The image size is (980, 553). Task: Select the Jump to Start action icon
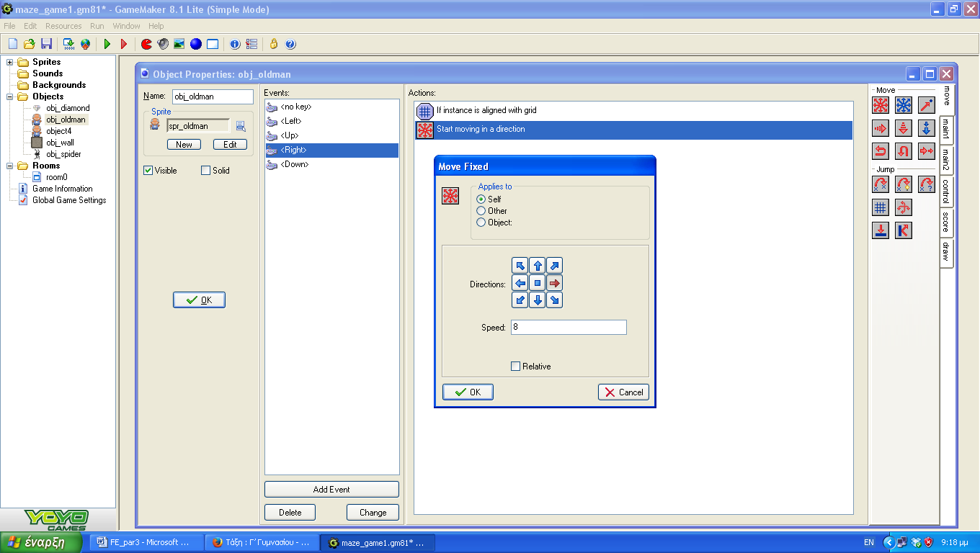click(x=904, y=184)
